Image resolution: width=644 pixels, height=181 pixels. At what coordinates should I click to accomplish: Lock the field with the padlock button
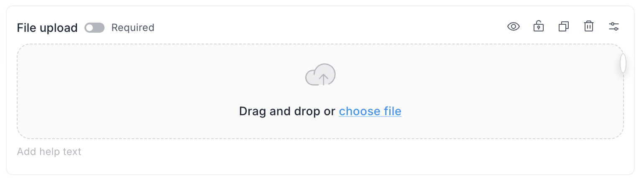(x=538, y=27)
